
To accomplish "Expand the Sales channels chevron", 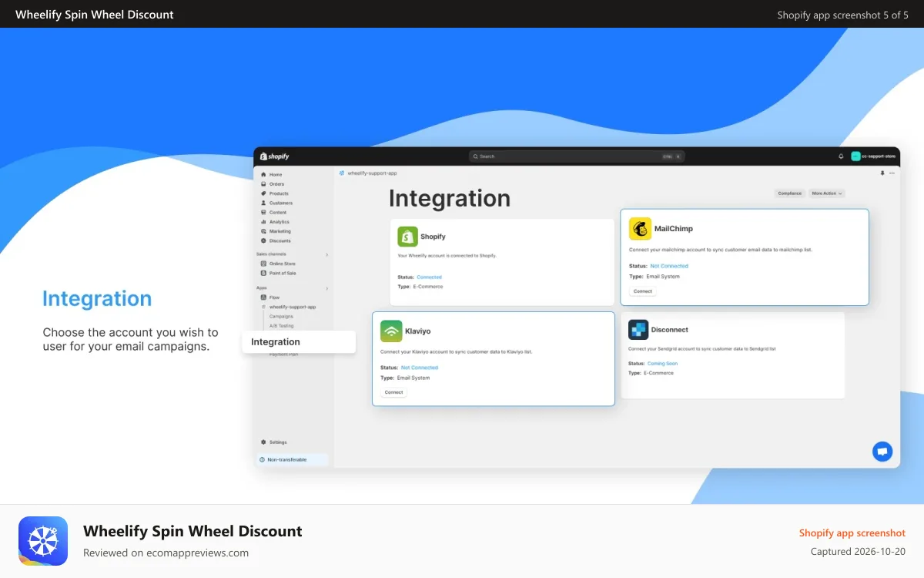I will pyautogui.click(x=326, y=254).
